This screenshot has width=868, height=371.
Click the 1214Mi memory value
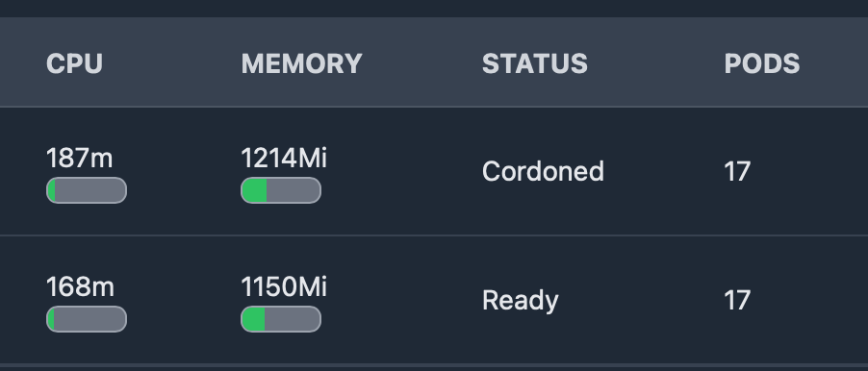point(284,159)
